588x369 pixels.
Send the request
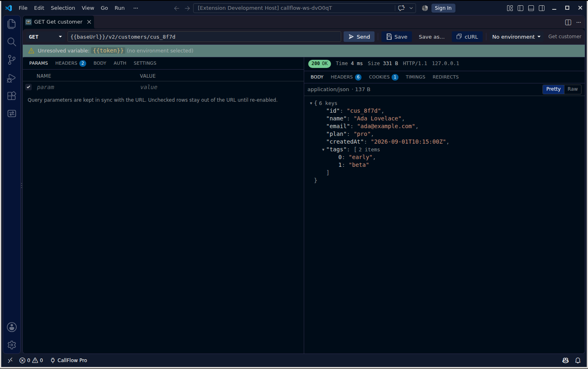359,37
